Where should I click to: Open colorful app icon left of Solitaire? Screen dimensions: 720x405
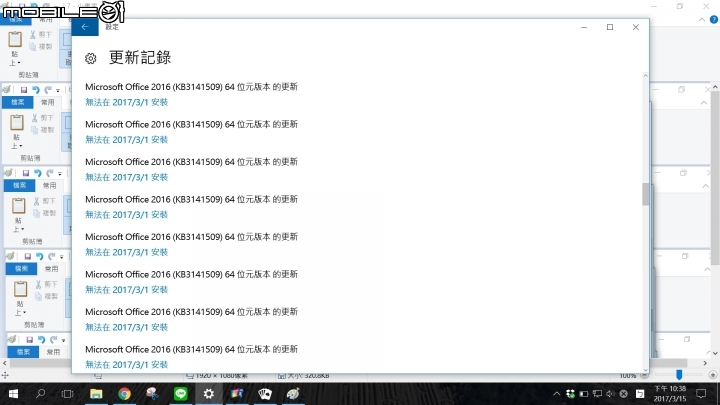pyautogui.click(x=237, y=394)
